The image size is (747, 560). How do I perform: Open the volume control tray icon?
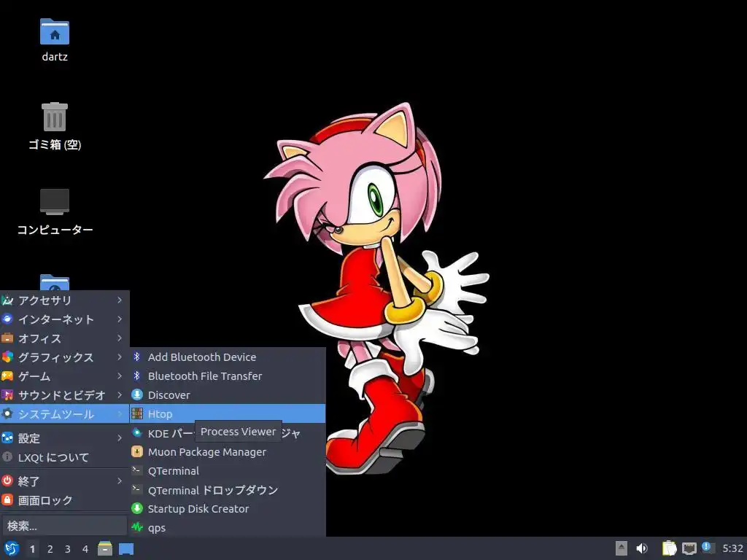point(642,548)
